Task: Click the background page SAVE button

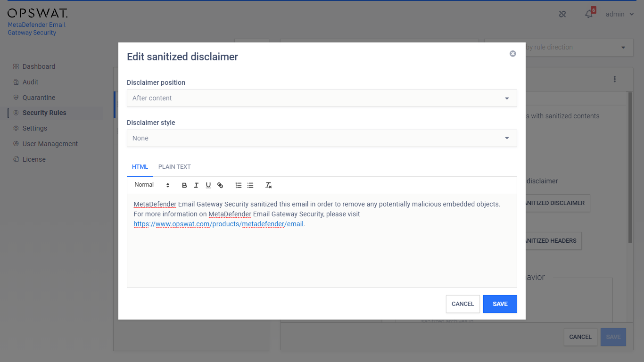Action: click(x=613, y=337)
